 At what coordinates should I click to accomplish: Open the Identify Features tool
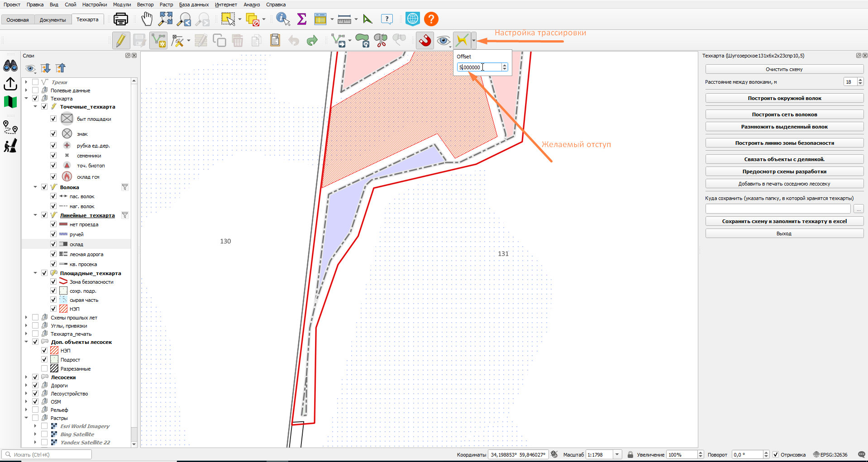click(x=283, y=19)
